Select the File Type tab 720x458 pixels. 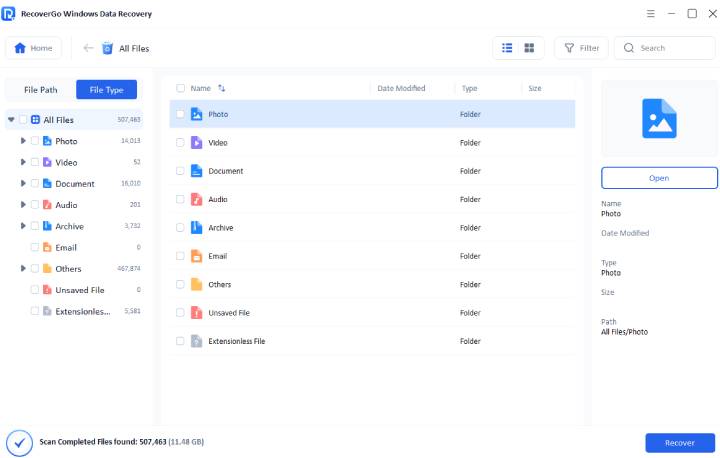pos(107,90)
